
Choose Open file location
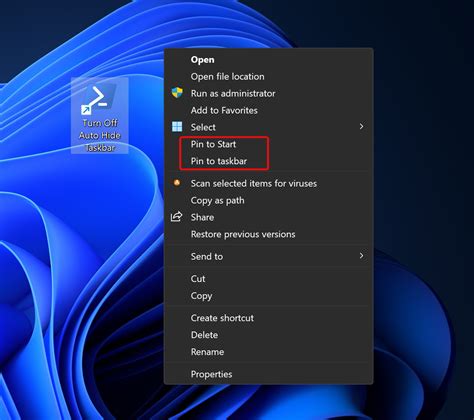[269, 77]
